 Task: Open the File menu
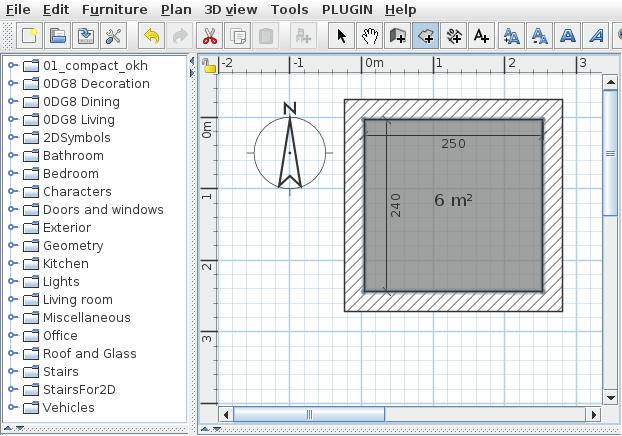tap(18, 10)
